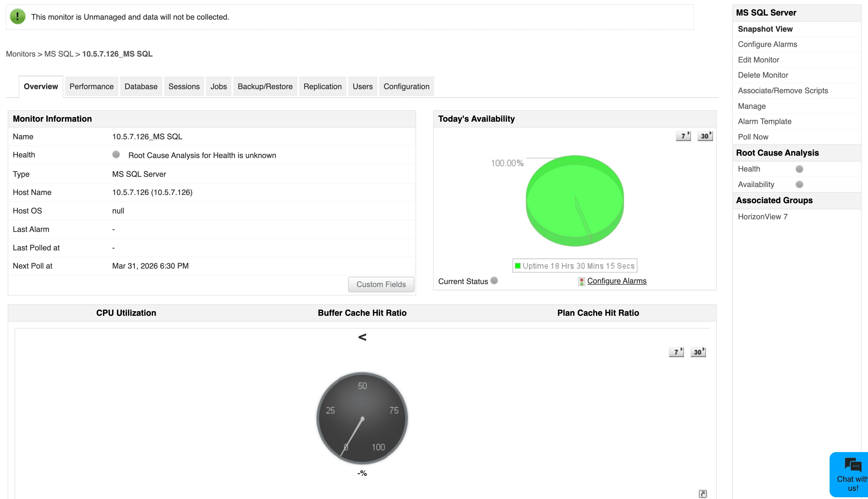This screenshot has width=868, height=499.
Task: Switch Today's Availability to 30-day view
Action: (705, 136)
